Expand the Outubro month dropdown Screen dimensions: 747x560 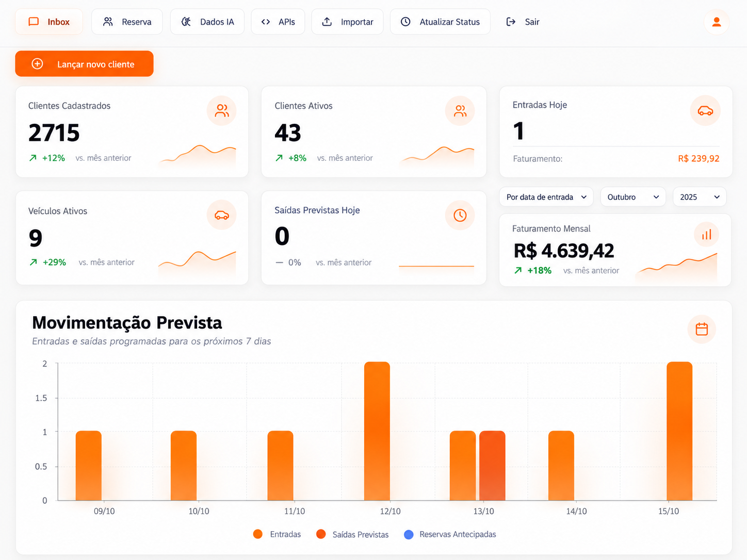(x=633, y=197)
